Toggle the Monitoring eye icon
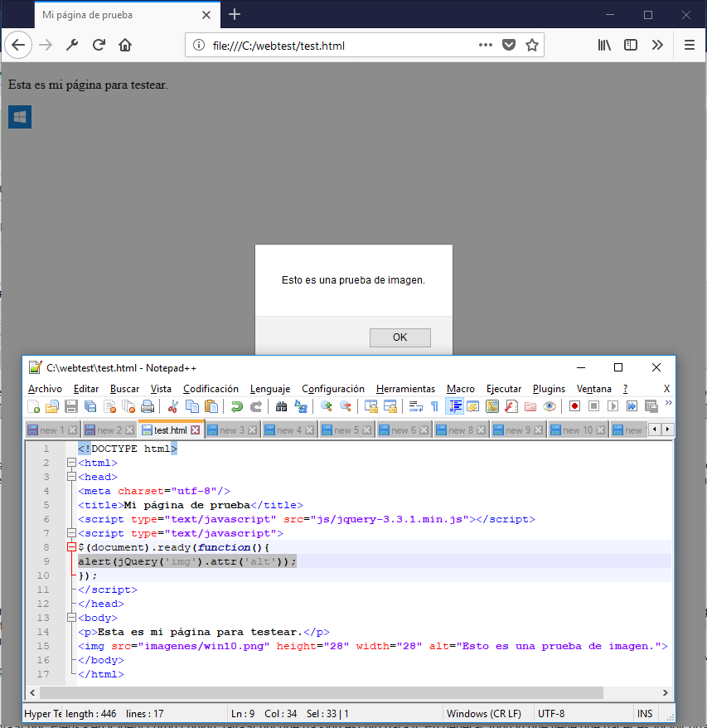The width and height of the screenshot is (707, 728). tap(550, 407)
